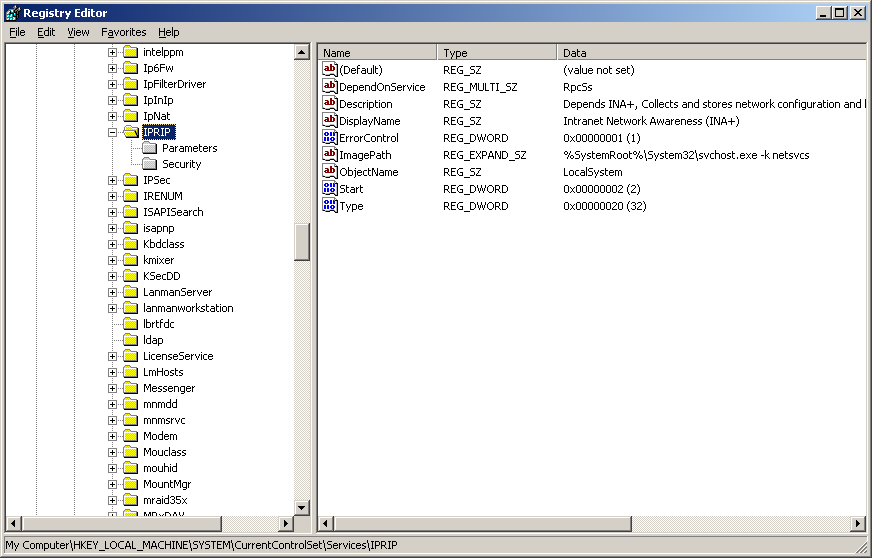Click the REG_MULTI_SZ type cell
Viewport: 872px width, 558px height.
(x=480, y=87)
